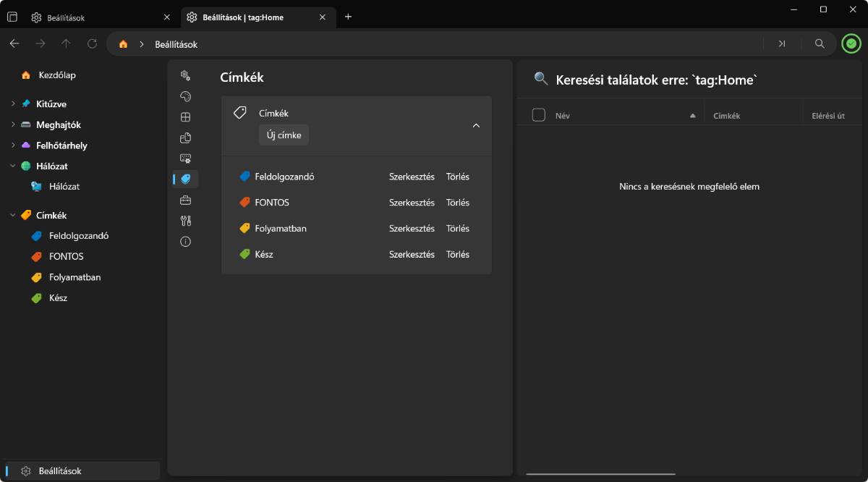The image size is (868, 482).
Task: Open General settings gear icon
Action: (185, 75)
